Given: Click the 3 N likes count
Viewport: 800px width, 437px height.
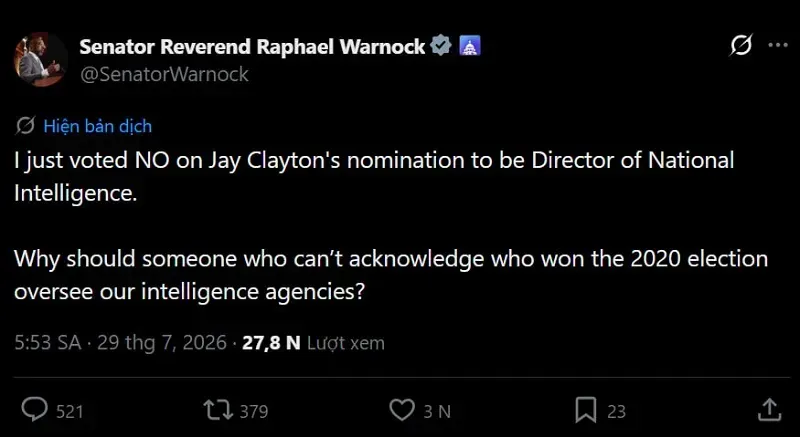Looking at the screenshot, I should (437, 412).
